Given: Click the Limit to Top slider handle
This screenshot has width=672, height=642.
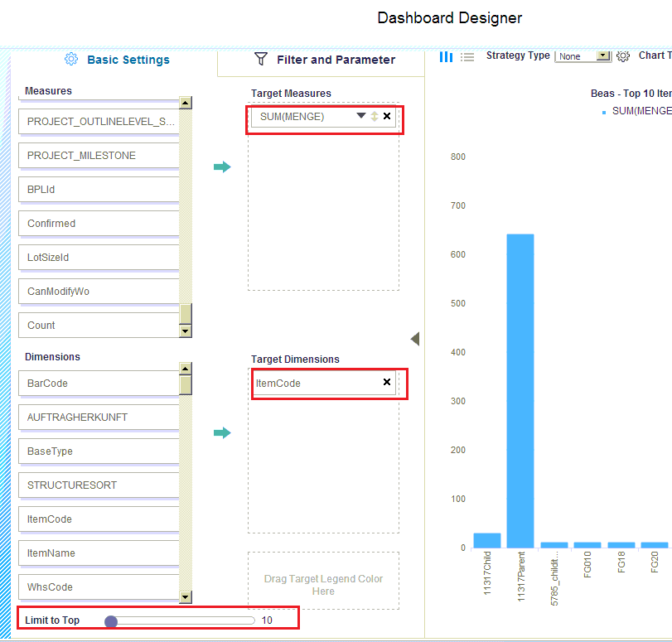Looking at the screenshot, I should coord(111,620).
